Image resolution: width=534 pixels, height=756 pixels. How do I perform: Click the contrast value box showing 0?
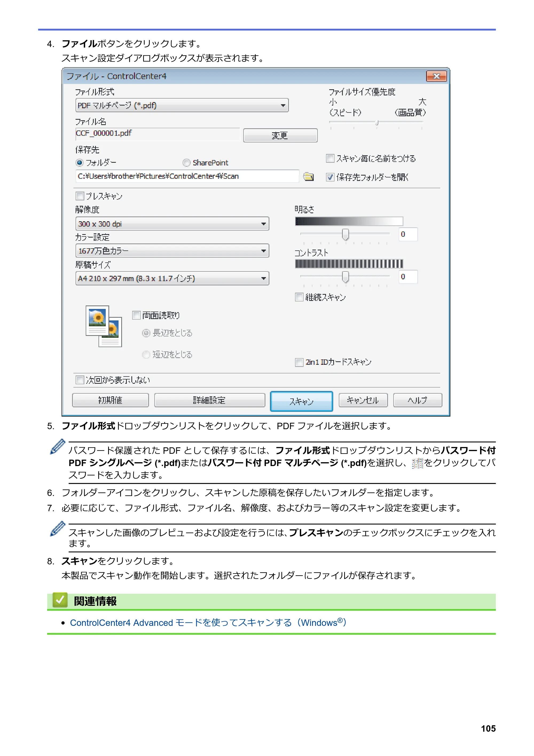point(408,277)
